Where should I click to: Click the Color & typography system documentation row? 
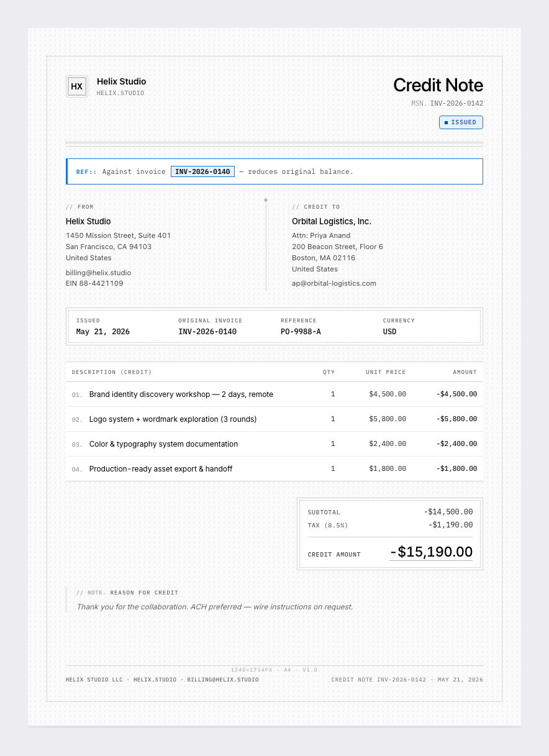click(x=274, y=444)
